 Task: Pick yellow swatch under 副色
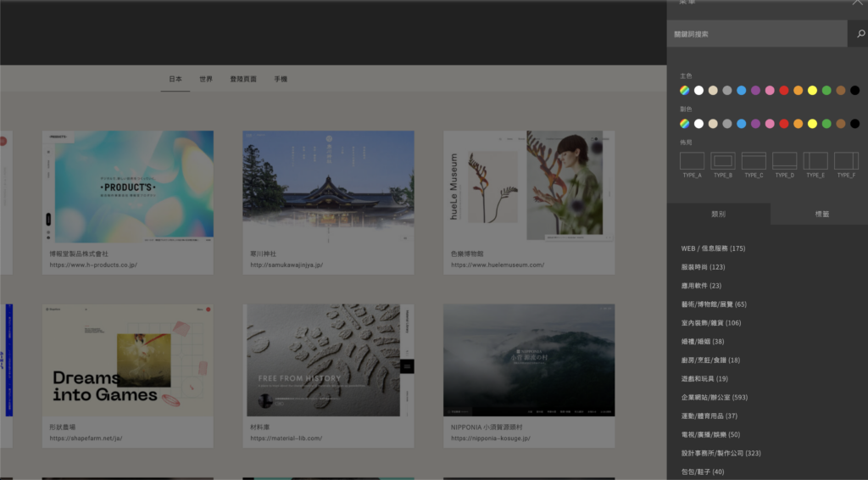[x=812, y=124]
